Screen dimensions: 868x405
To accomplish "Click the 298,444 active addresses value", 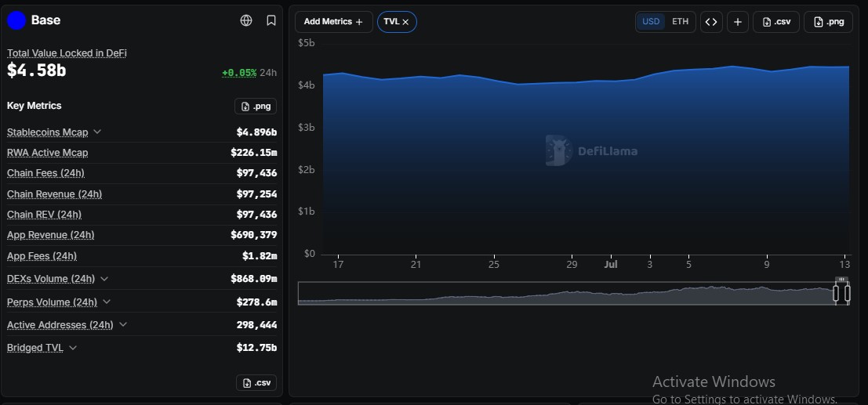I will coord(256,325).
